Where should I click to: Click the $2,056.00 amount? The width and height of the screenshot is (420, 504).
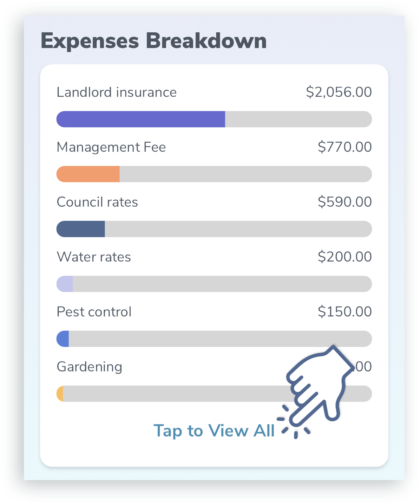[x=339, y=92]
